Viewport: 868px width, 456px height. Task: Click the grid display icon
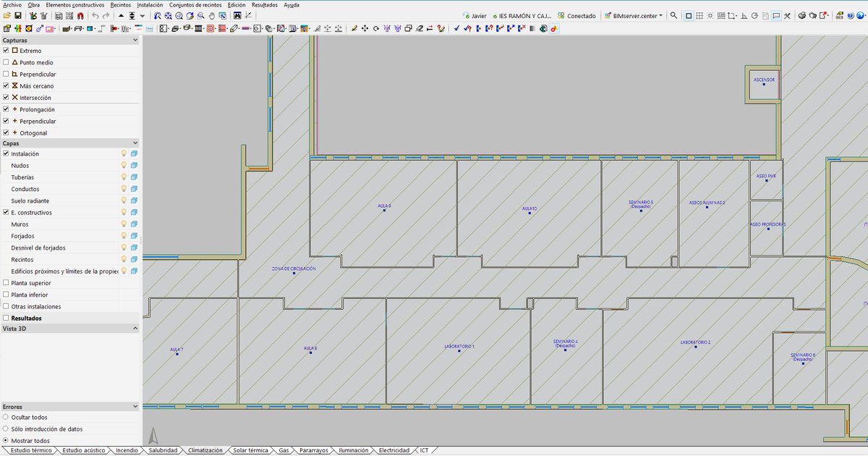click(699, 16)
